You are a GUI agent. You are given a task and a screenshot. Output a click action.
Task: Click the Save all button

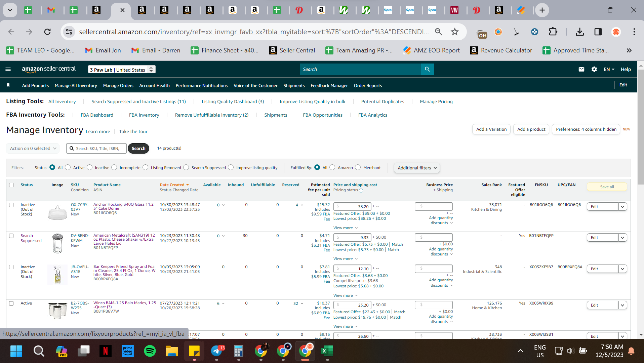tap(607, 187)
